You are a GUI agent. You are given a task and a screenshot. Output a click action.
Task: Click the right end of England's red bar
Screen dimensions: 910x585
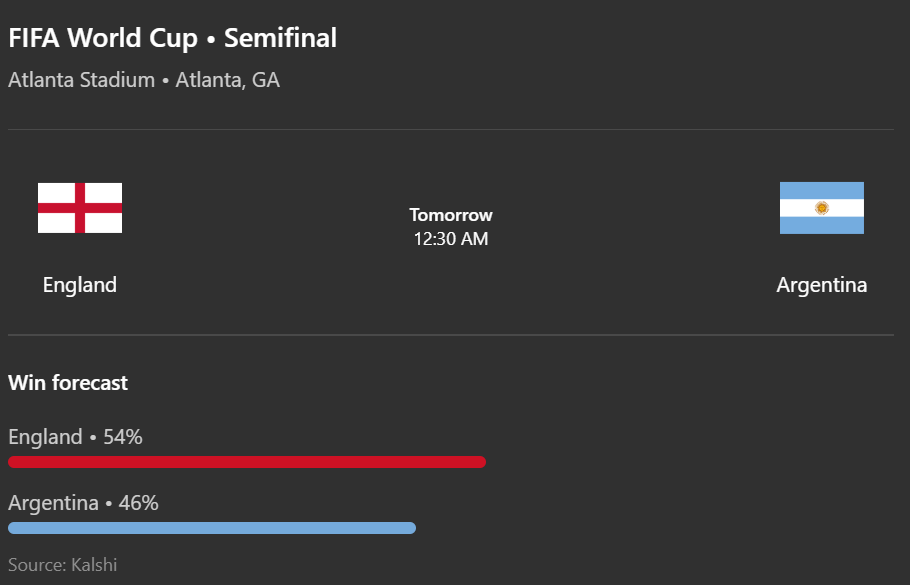481,462
